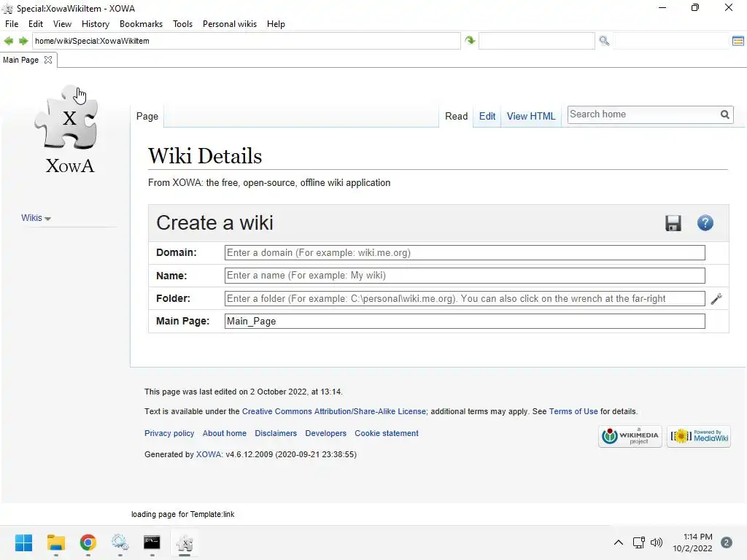
Task: Open help with the blue question icon
Action: (705, 223)
